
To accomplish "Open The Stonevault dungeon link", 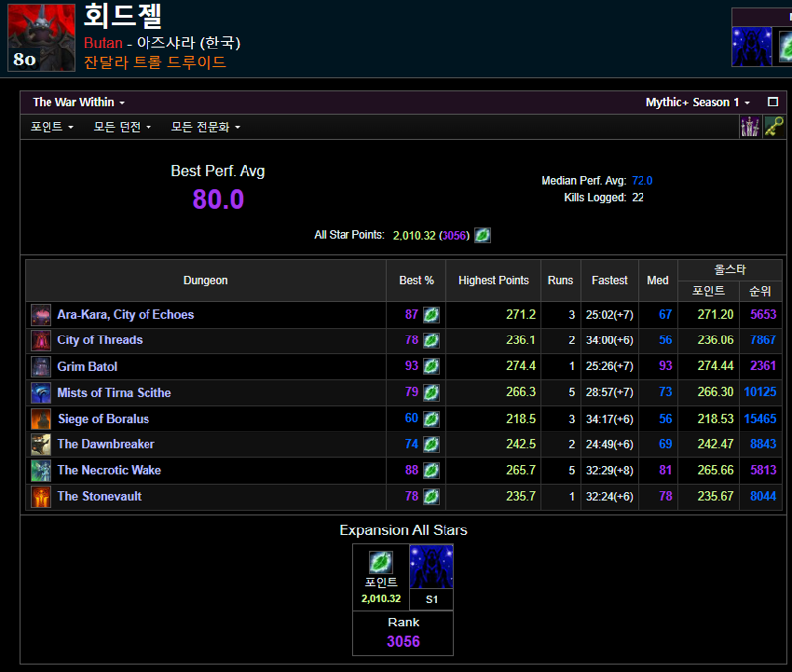I will tap(100, 496).
